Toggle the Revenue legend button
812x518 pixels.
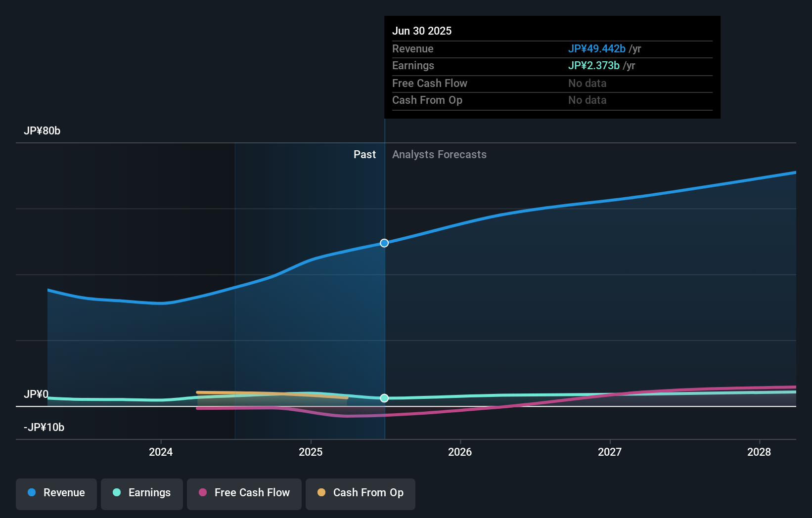(x=56, y=494)
